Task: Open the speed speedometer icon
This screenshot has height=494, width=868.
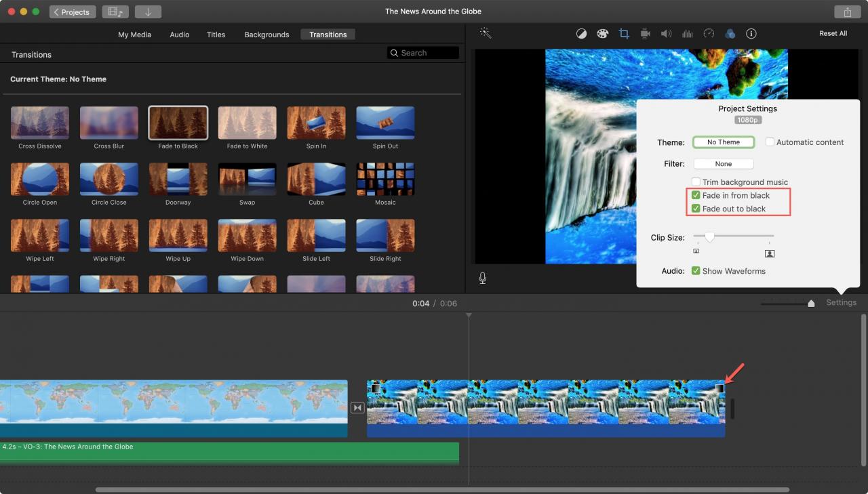Action: click(709, 34)
